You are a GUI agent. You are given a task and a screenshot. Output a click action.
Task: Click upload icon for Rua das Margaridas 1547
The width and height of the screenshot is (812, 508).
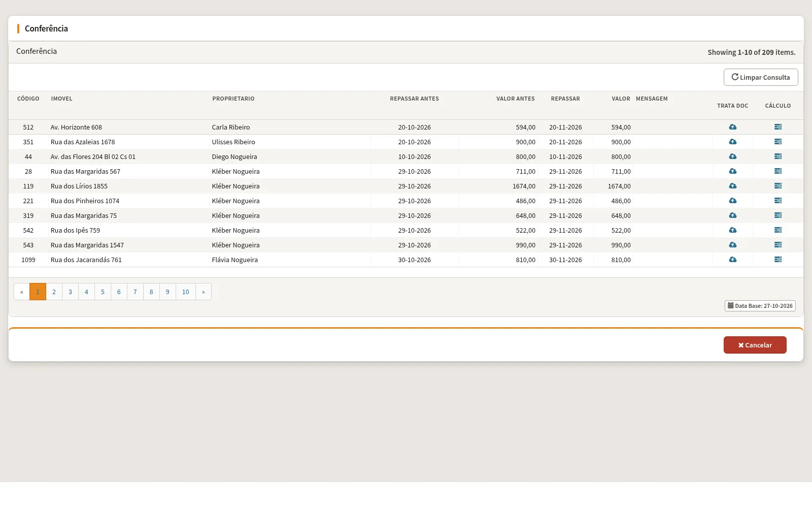pyautogui.click(x=733, y=245)
